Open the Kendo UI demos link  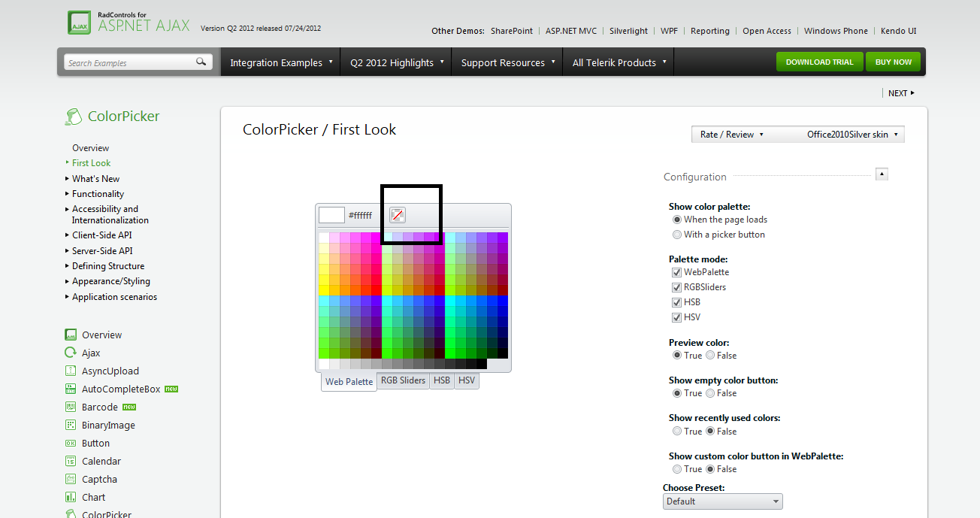899,31
